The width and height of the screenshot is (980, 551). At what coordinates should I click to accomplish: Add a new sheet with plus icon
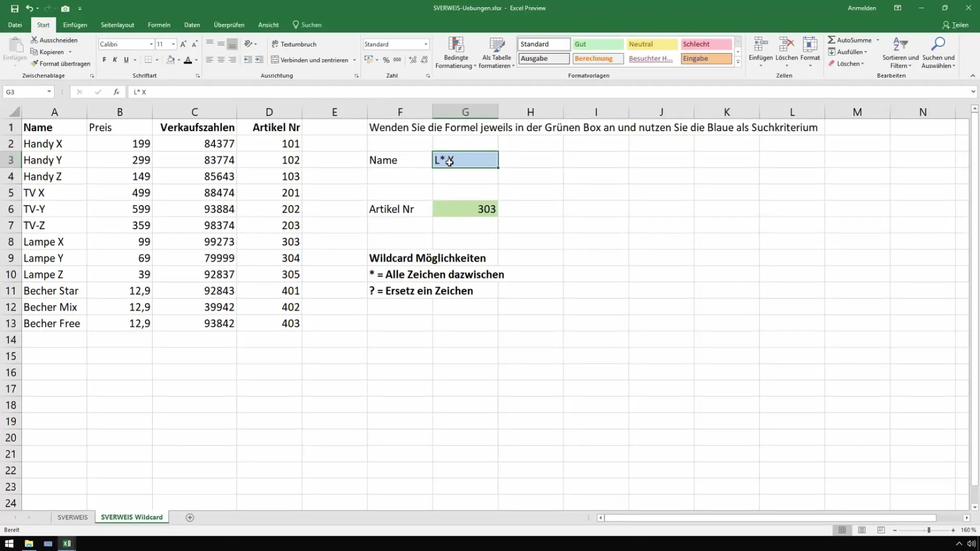(x=190, y=517)
